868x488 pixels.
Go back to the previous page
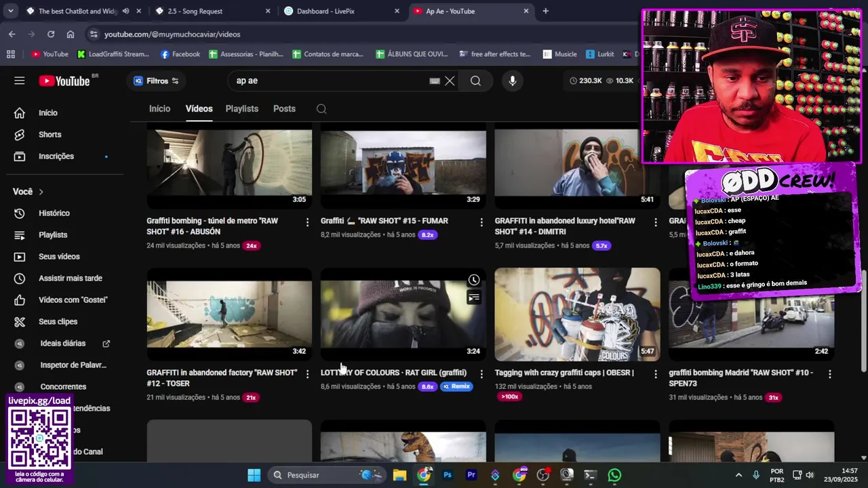12,34
